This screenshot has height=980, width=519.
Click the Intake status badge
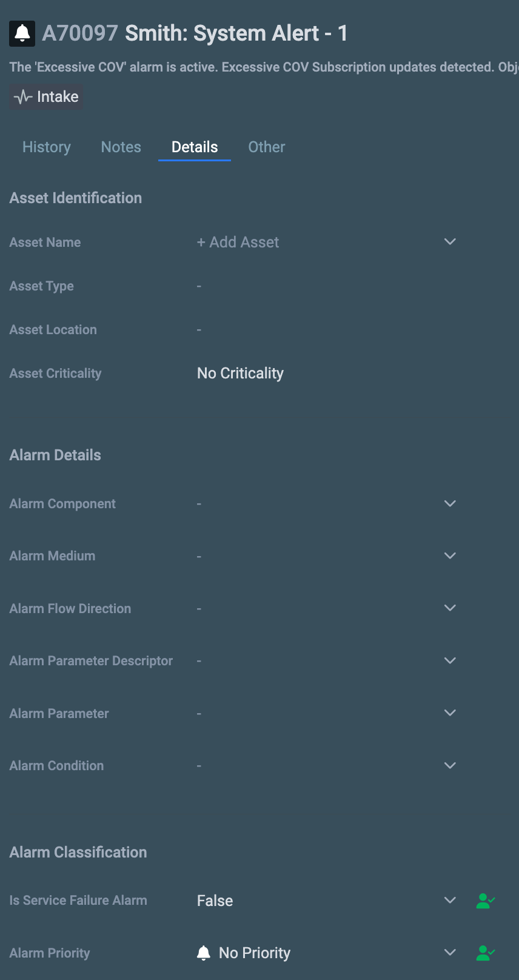(47, 97)
